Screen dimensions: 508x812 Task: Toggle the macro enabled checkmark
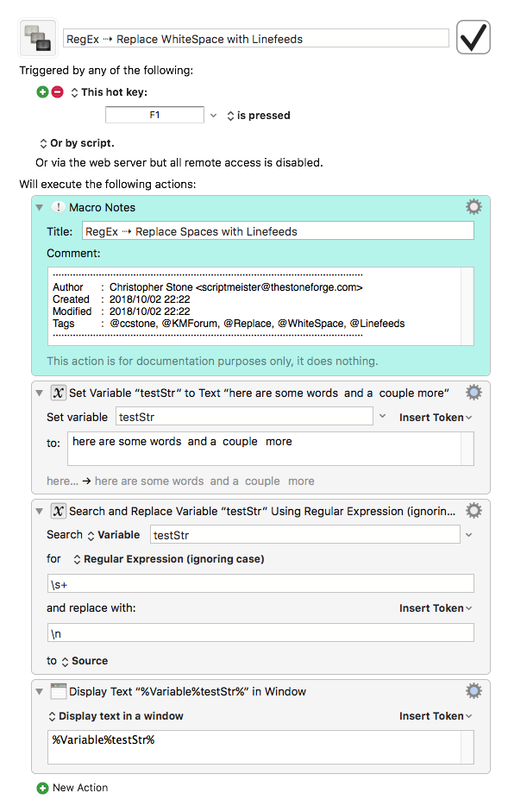tap(473, 37)
